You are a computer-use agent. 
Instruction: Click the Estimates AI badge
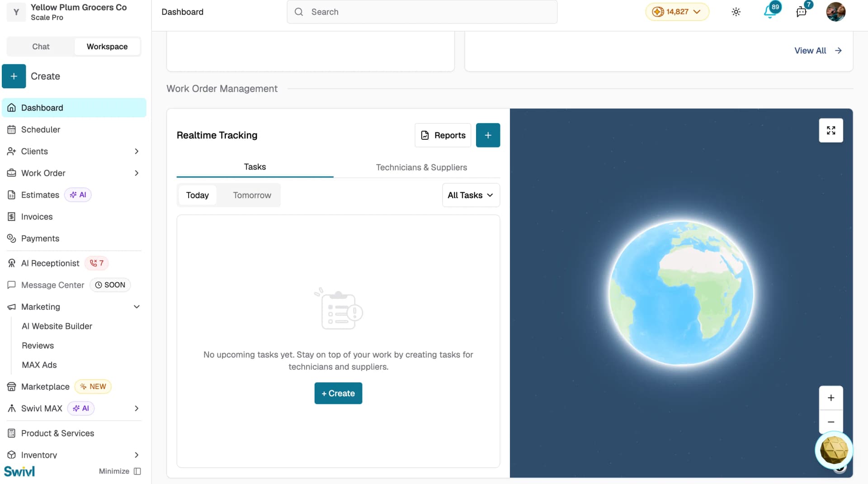[78, 195]
